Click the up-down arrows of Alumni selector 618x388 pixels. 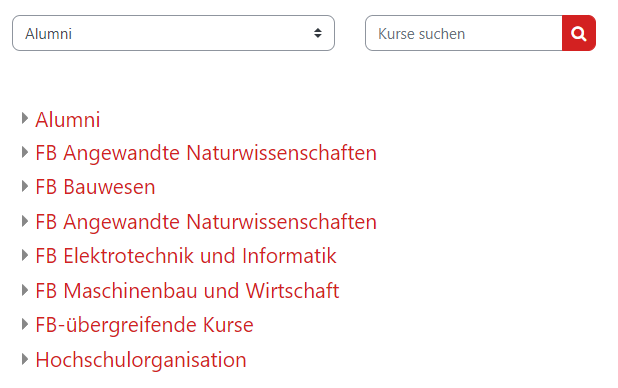(x=318, y=33)
